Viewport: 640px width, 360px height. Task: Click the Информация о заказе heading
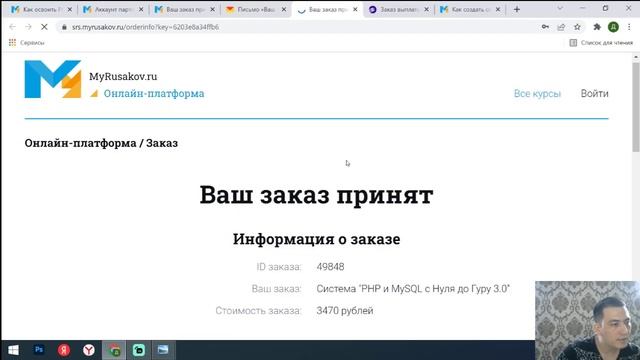pos(316,239)
